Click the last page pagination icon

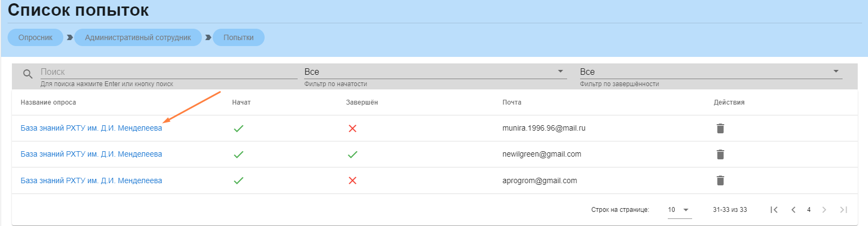click(843, 210)
